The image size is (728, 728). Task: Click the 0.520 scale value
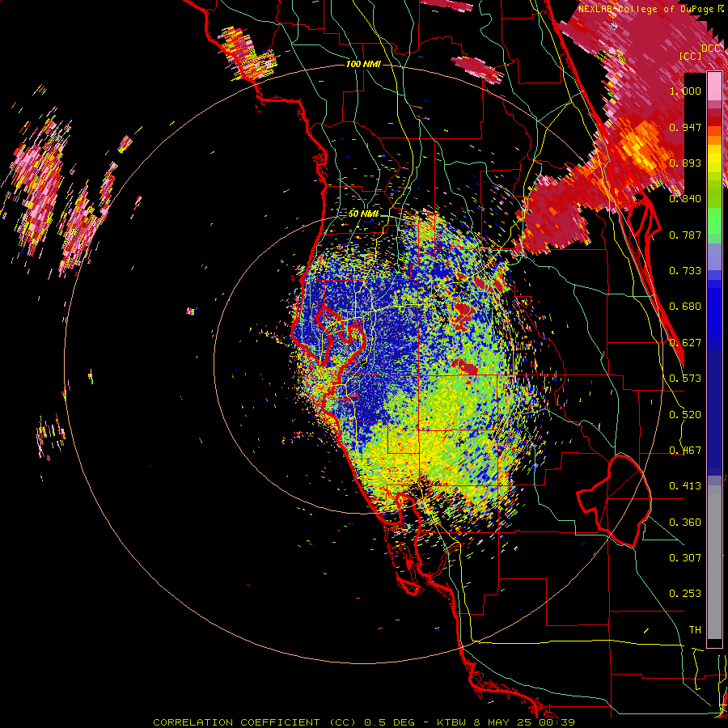click(685, 415)
